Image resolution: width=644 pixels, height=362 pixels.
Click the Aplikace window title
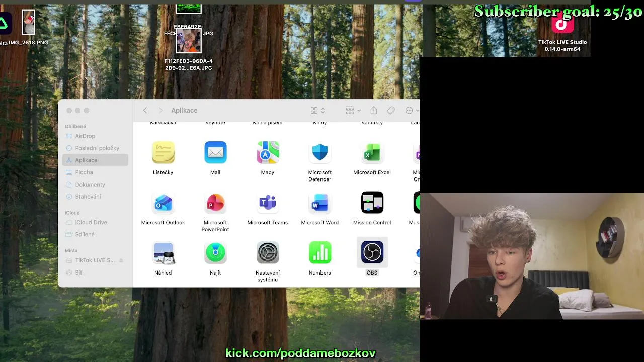(184, 110)
